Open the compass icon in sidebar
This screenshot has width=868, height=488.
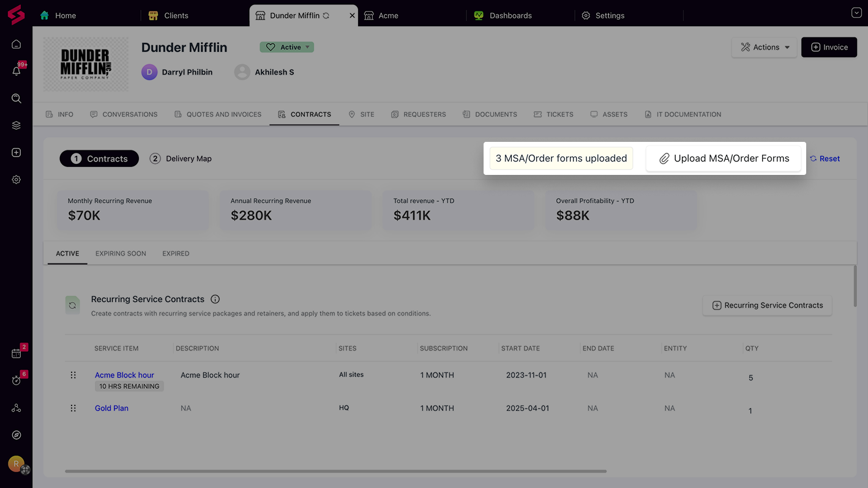[x=17, y=435]
